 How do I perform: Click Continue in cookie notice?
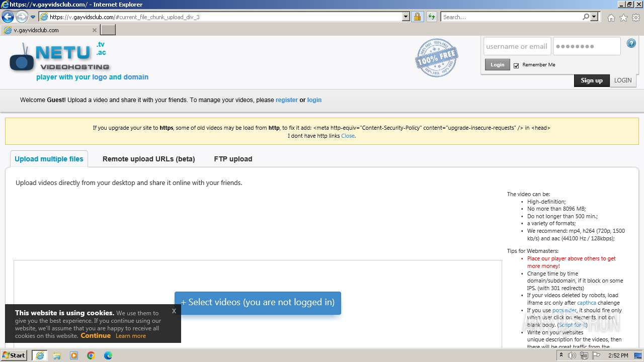96,336
